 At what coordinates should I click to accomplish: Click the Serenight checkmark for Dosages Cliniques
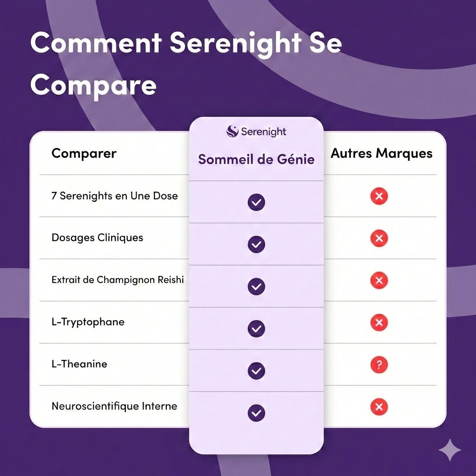256,245
